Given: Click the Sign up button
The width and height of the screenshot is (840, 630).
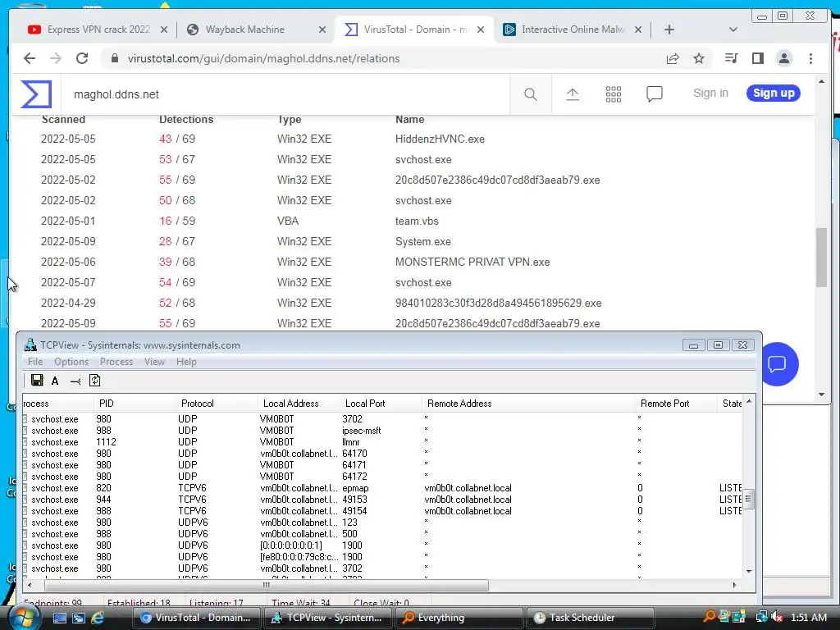Looking at the screenshot, I should (x=774, y=94).
